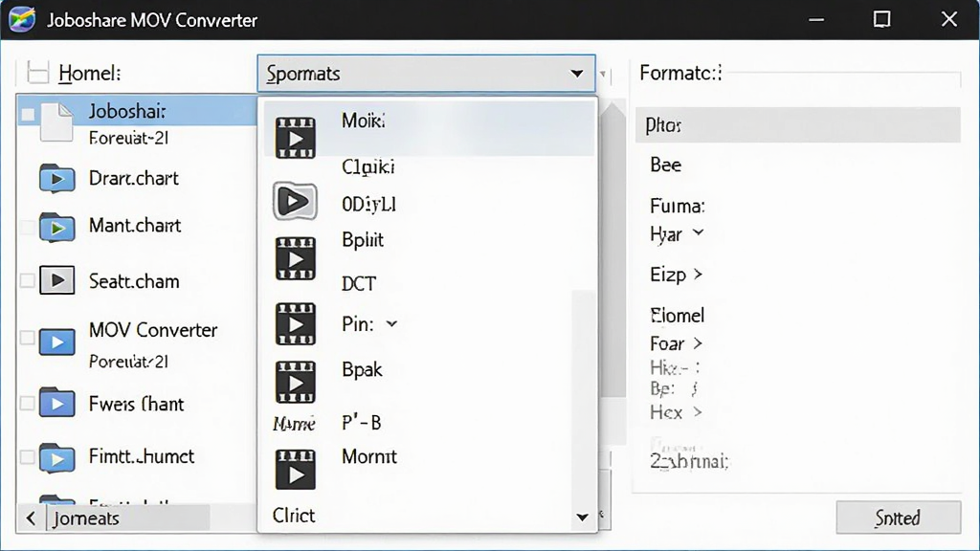
Task: Click the Fimtt..humct file name
Action: tap(142, 456)
